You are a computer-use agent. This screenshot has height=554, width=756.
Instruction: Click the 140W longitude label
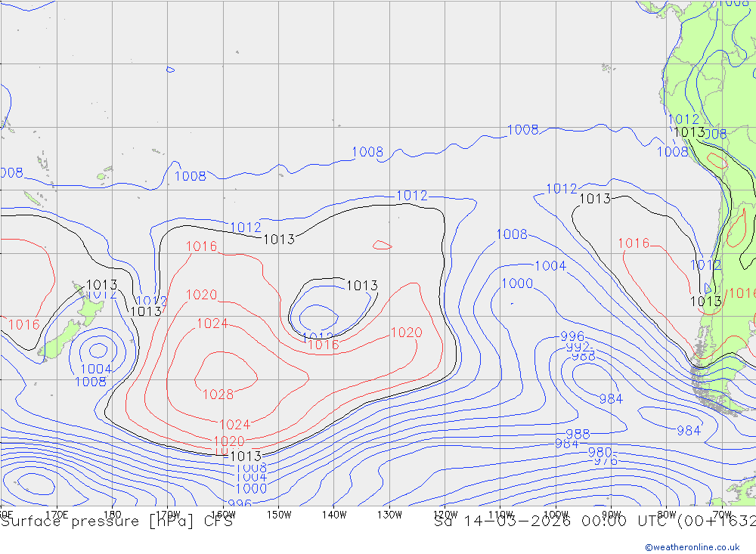[334, 515]
